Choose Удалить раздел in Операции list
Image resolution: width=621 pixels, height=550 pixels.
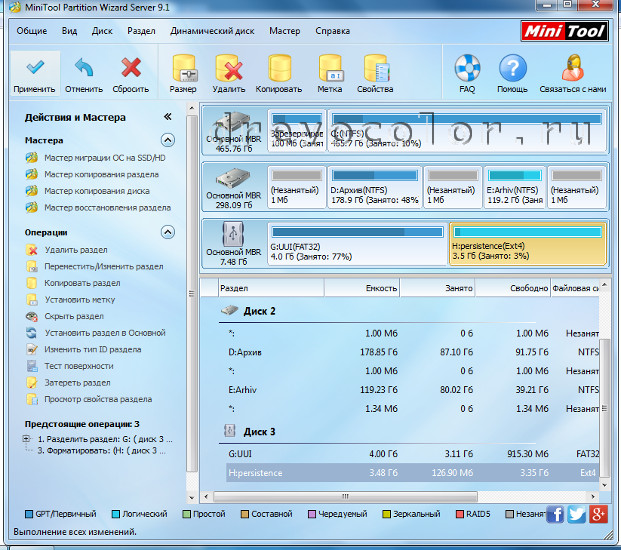click(x=66, y=250)
